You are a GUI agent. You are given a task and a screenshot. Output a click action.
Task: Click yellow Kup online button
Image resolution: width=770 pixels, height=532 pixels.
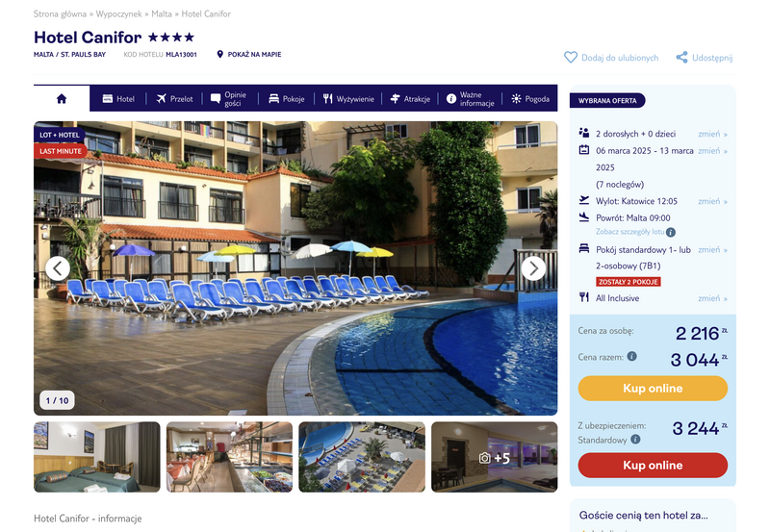click(x=653, y=389)
